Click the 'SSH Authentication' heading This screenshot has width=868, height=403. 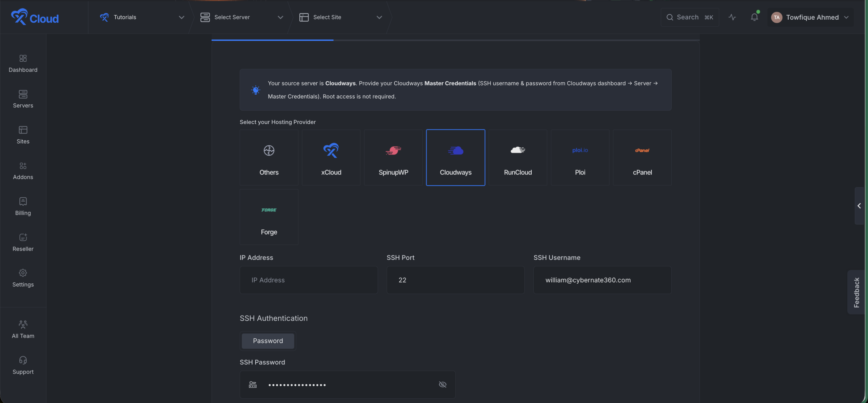[x=274, y=318]
